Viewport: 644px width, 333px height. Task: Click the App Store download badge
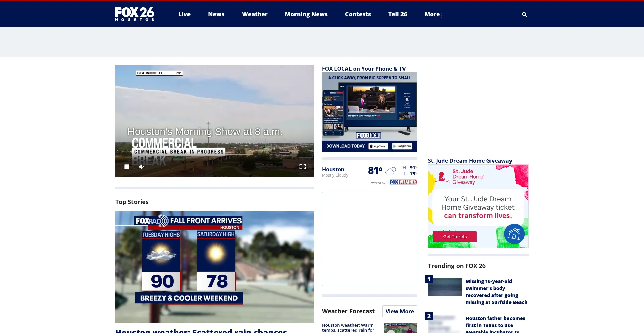(x=378, y=146)
